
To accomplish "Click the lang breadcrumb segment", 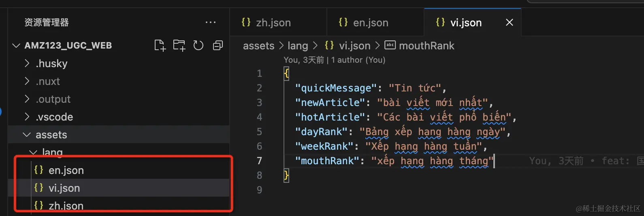I will pos(298,46).
